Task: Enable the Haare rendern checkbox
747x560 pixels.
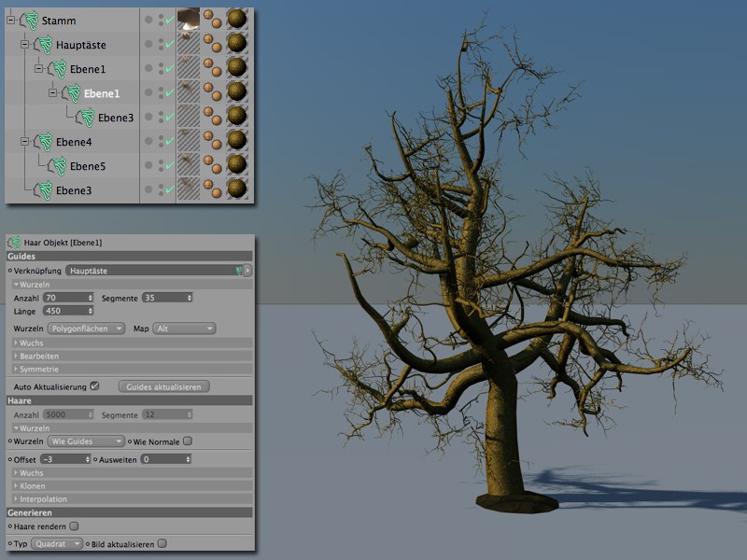Action: tap(75, 526)
